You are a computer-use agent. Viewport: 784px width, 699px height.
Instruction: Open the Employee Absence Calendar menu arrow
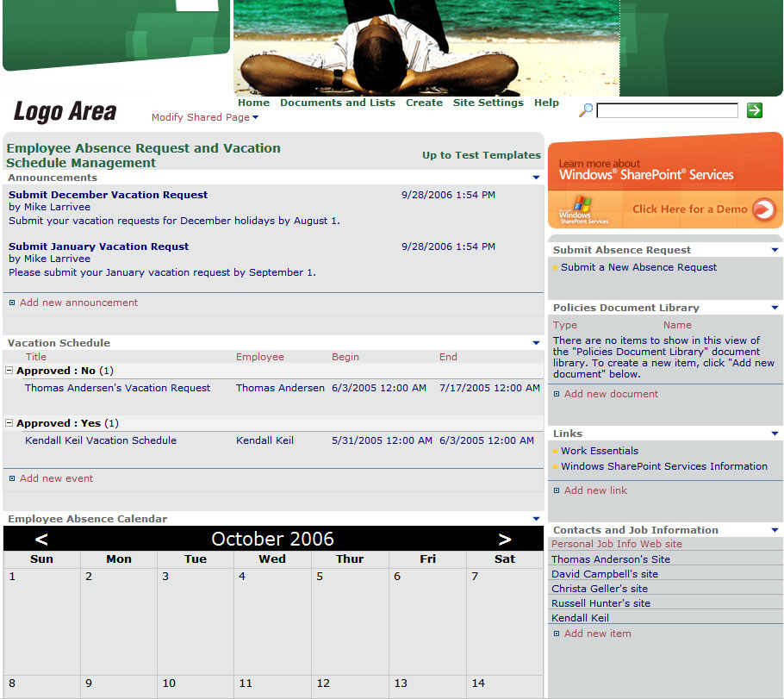pos(536,519)
